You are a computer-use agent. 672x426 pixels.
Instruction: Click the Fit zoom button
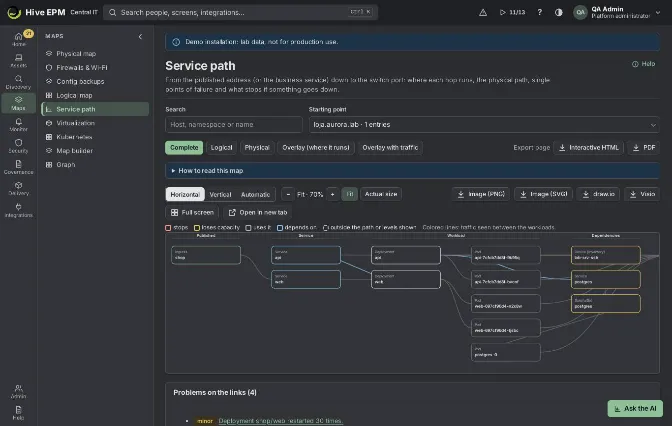pyautogui.click(x=349, y=194)
